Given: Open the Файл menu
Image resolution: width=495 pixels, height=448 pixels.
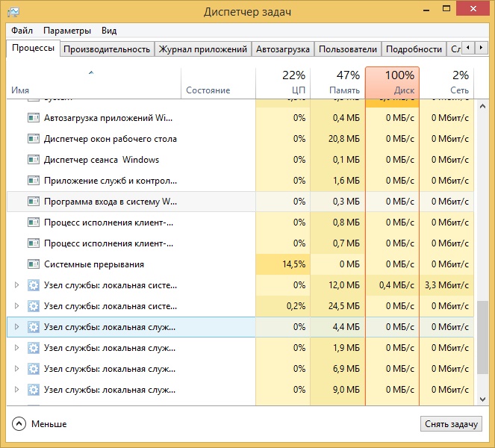Looking at the screenshot, I should pyautogui.click(x=22, y=31).
